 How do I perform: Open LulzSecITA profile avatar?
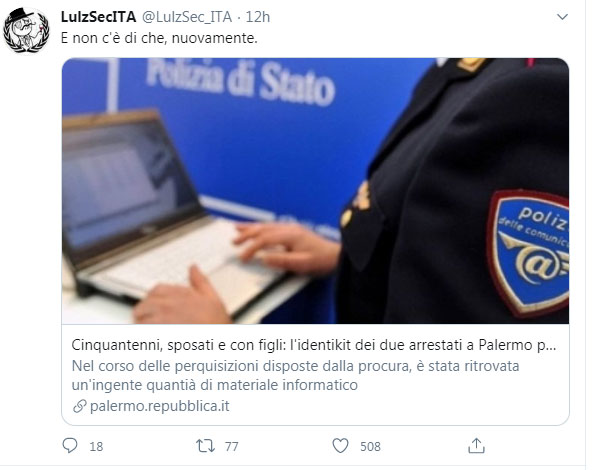point(26,30)
